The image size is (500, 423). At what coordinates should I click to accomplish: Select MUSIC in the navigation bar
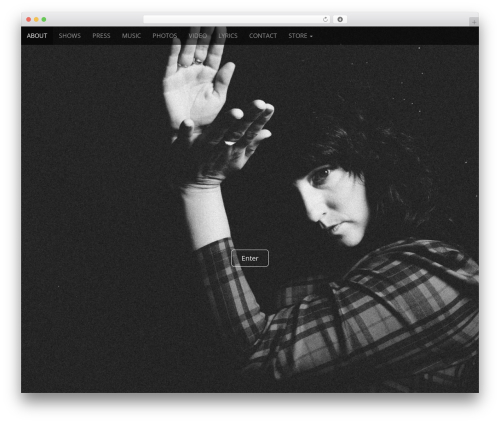click(131, 36)
